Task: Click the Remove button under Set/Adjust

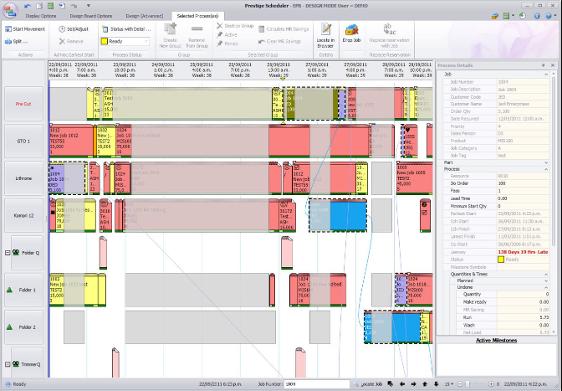Action: click(71, 42)
